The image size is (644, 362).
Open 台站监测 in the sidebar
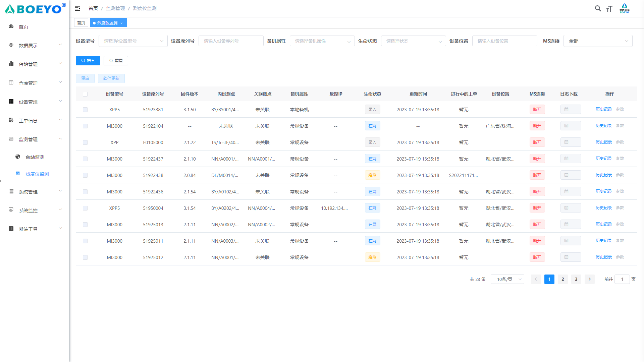35,157
